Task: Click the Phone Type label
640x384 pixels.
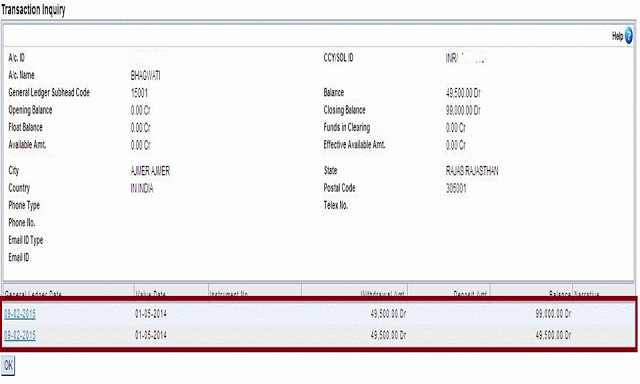Action: coord(24,205)
